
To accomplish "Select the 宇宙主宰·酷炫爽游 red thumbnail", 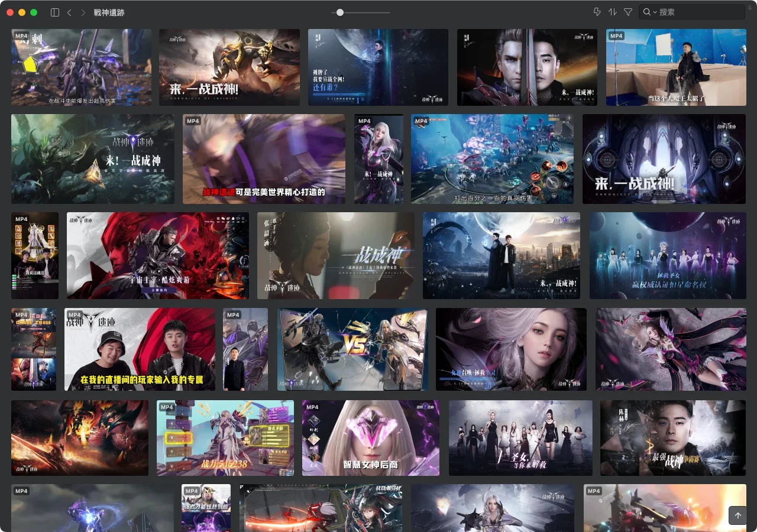I will point(157,255).
